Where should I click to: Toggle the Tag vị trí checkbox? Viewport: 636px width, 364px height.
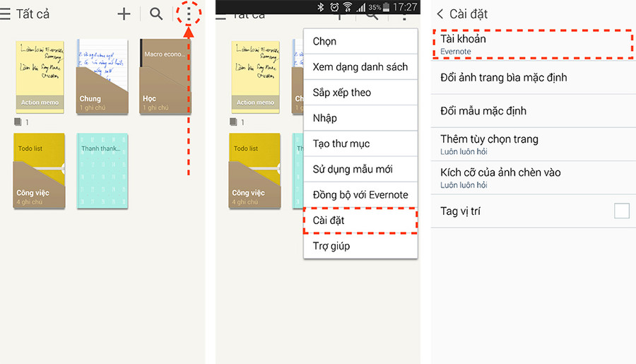click(621, 211)
